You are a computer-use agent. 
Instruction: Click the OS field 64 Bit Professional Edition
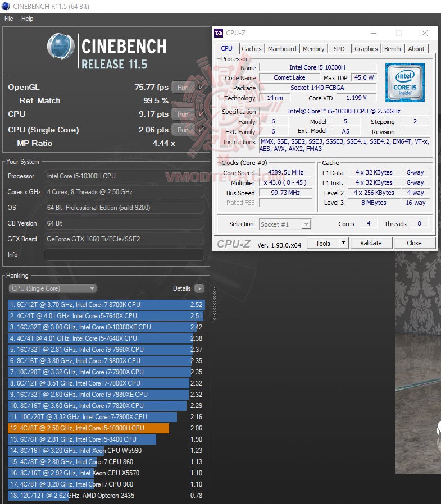click(x=124, y=208)
